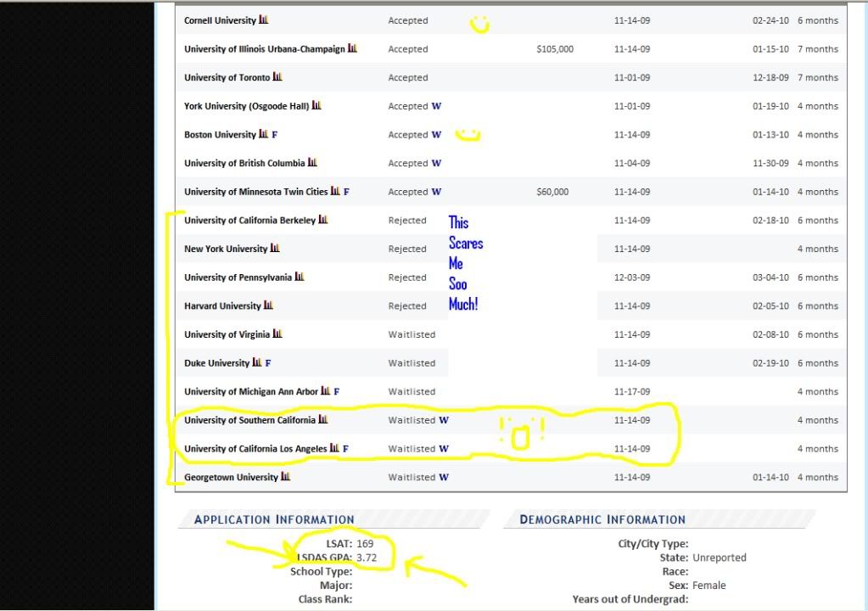Viewport: 868px width, 611px height.
Task: Visit the York University (Osgoode Hall) link
Action: (247, 106)
